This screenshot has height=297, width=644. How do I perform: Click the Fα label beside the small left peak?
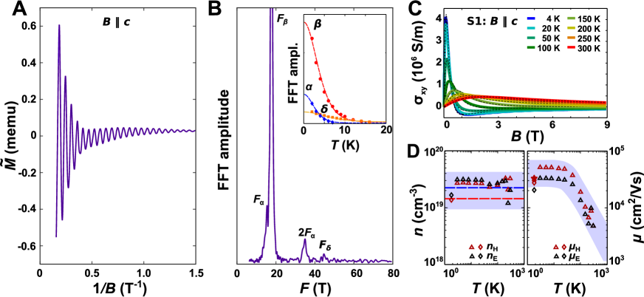pyautogui.click(x=258, y=199)
